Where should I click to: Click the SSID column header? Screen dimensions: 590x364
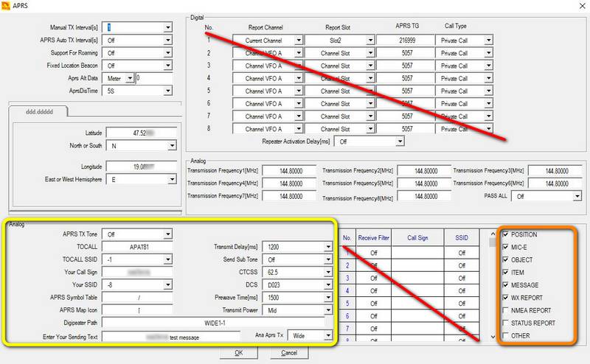tap(462, 238)
